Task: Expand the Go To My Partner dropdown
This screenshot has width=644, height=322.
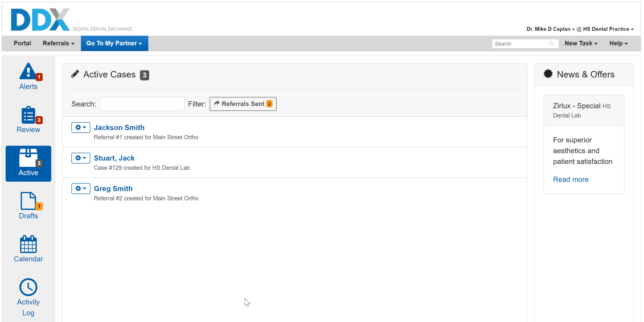Action: tap(114, 43)
